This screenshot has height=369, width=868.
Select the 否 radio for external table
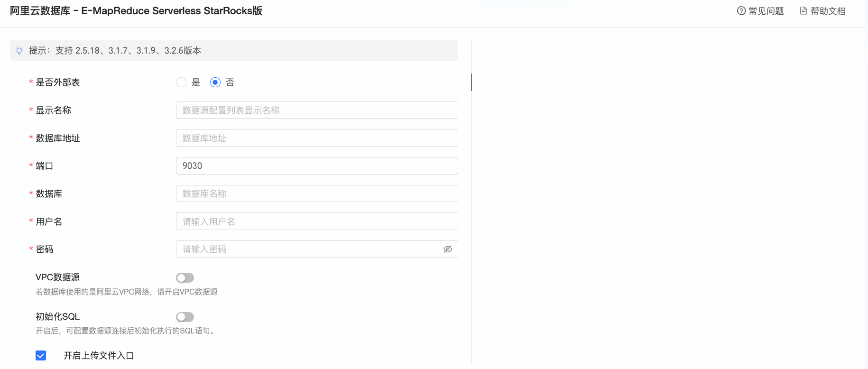click(215, 83)
